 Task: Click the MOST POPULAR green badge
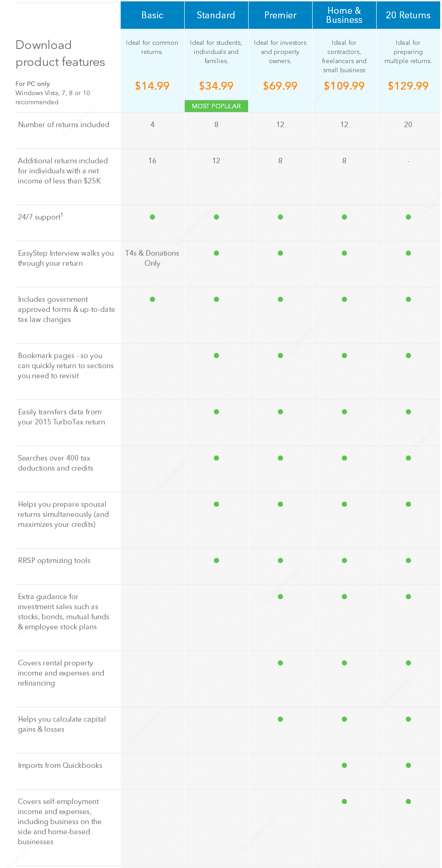(216, 106)
